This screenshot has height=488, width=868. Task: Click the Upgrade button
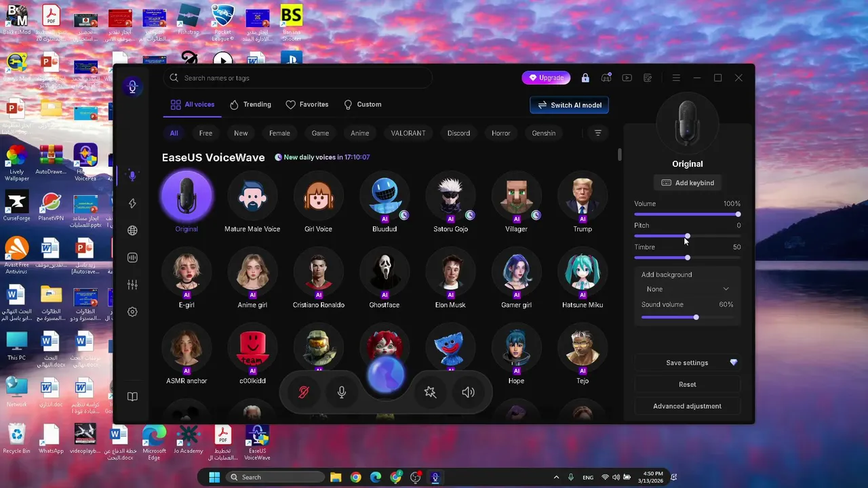pos(546,78)
